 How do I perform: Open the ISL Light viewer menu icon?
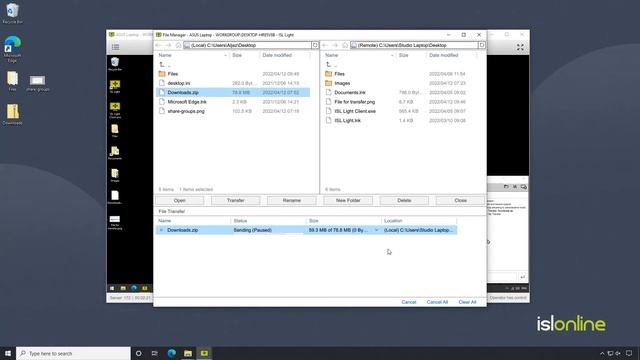coord(116,47)
